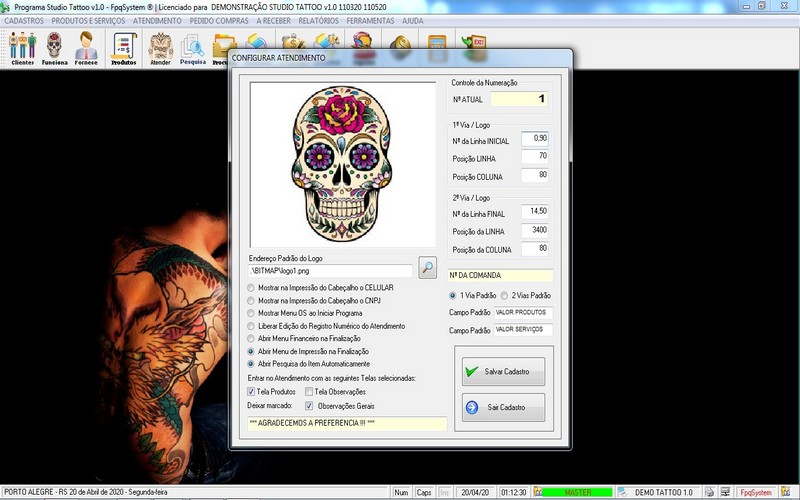Open the Produtos toolbar icon

(x=124, y=47)
